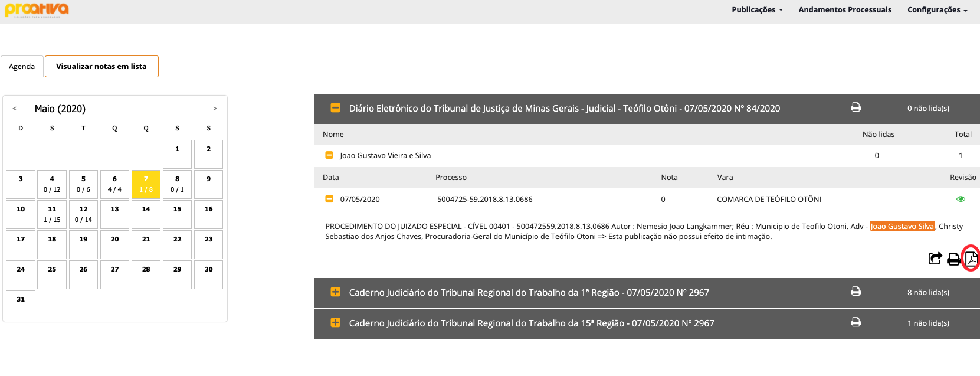The width and height of the screenshot is (980, 376).
Task: Collapse the Diário Eletrônico Minas Gerais section
Action: [335, 107]
